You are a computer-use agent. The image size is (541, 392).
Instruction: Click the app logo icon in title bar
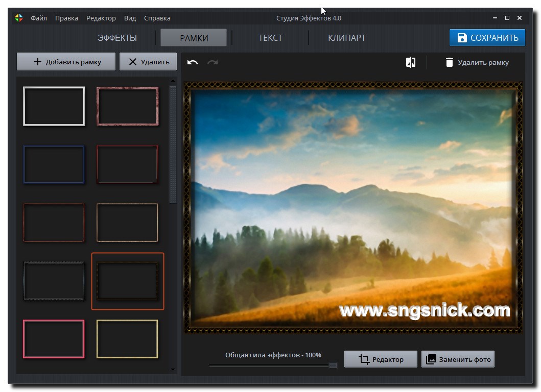(x=19, y=18)
